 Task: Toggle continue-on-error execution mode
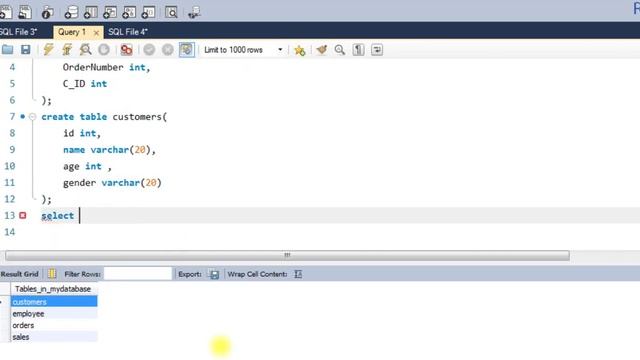pyautogui.click(x=127, y=50)
